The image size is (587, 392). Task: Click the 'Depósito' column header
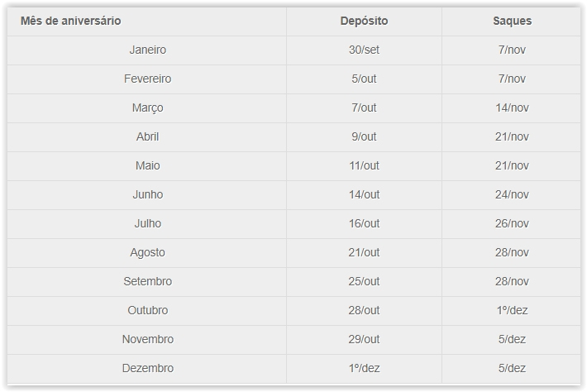point(364,21)
